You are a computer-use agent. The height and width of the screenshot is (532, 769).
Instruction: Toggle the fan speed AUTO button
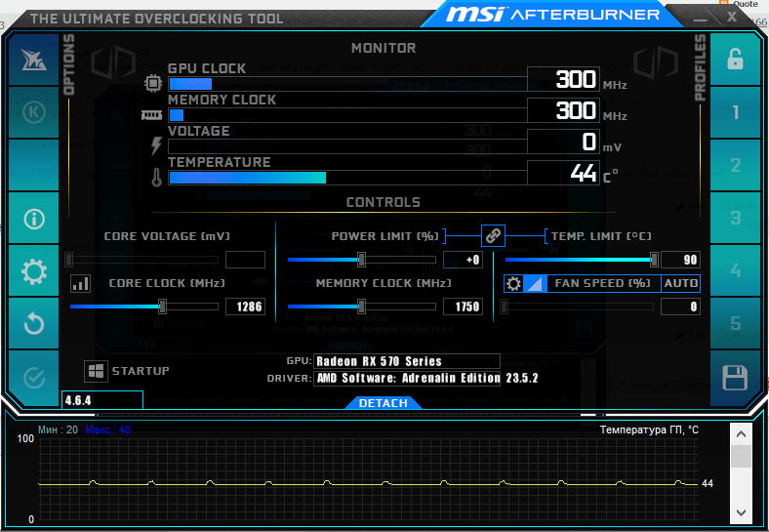click(680, 284)
